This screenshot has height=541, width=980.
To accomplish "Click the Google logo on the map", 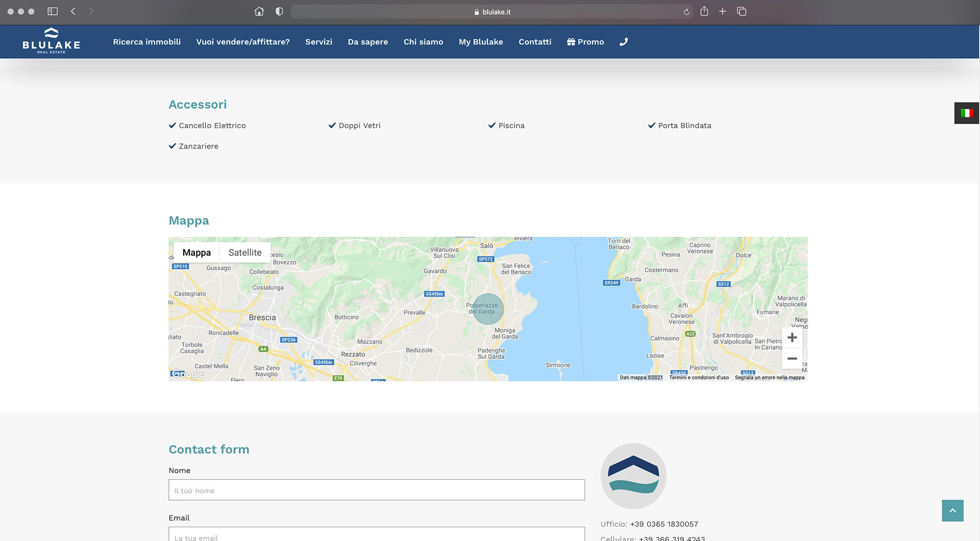I will click(x=188, y=374).
